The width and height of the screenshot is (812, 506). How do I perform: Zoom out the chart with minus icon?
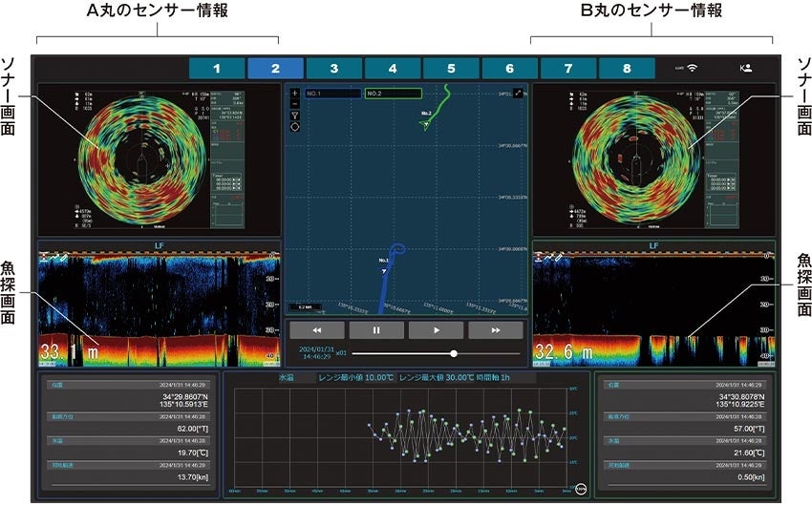tap(295, 104)
